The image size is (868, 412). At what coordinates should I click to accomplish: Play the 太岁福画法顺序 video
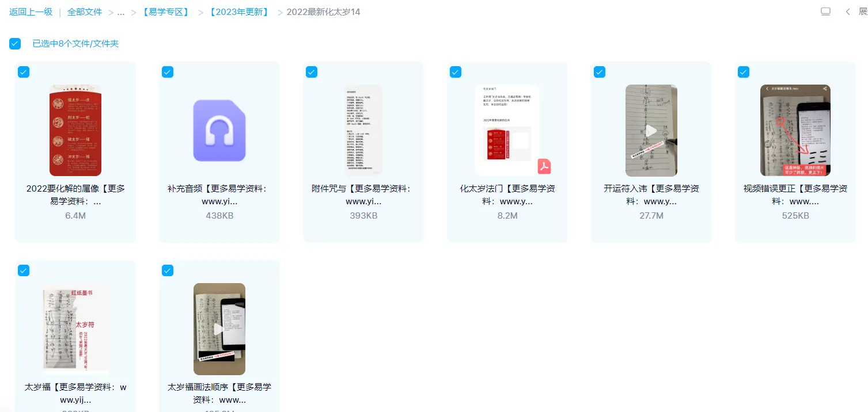tap(219, 329)
